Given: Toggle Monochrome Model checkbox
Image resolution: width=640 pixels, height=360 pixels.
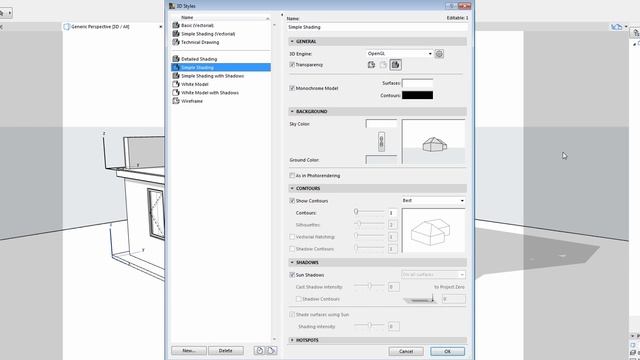Looking at the screenshot, I should coord(292,88).
